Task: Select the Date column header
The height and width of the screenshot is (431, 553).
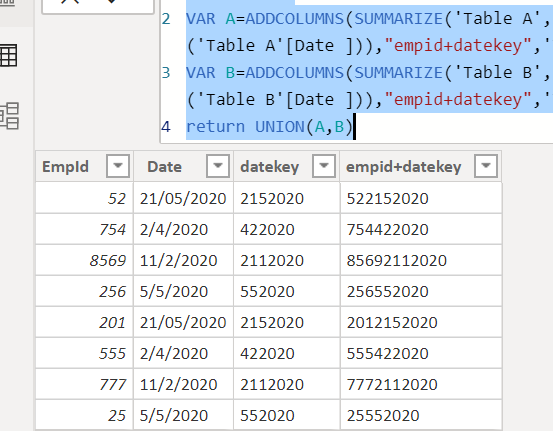Action: coord(183,166)
